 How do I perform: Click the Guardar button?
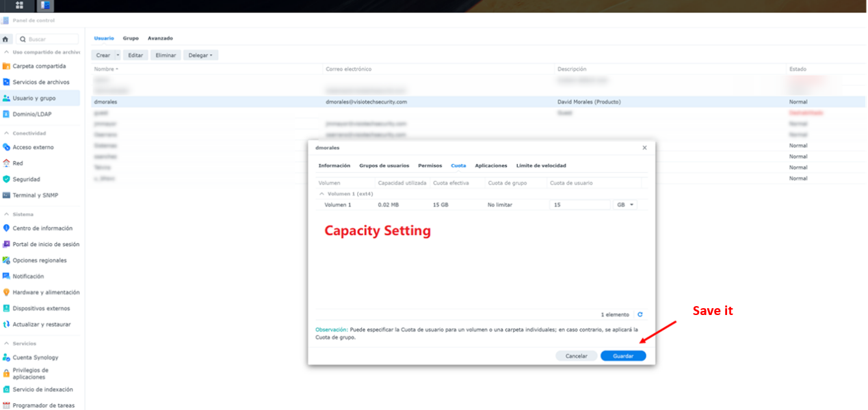(623, 356)
